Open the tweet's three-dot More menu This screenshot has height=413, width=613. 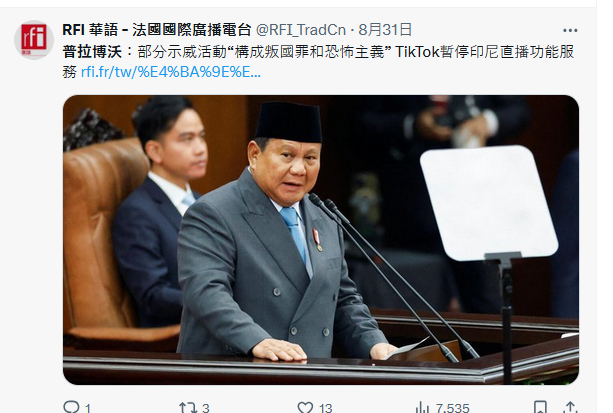click(570, 31)
